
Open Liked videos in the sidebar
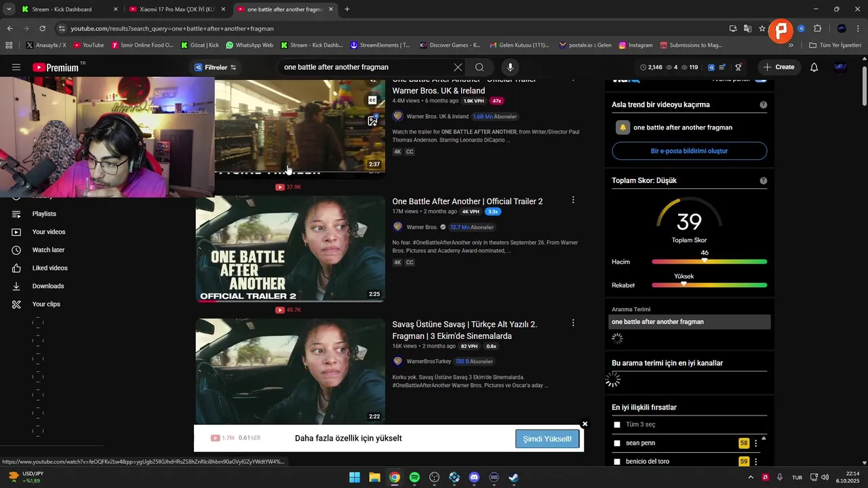[x=50, y=268]
